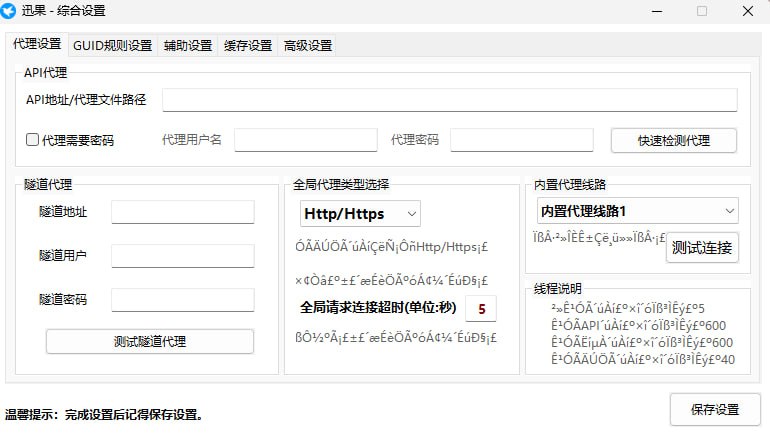Click the 温馨提示 reminder text

[105, 415]
